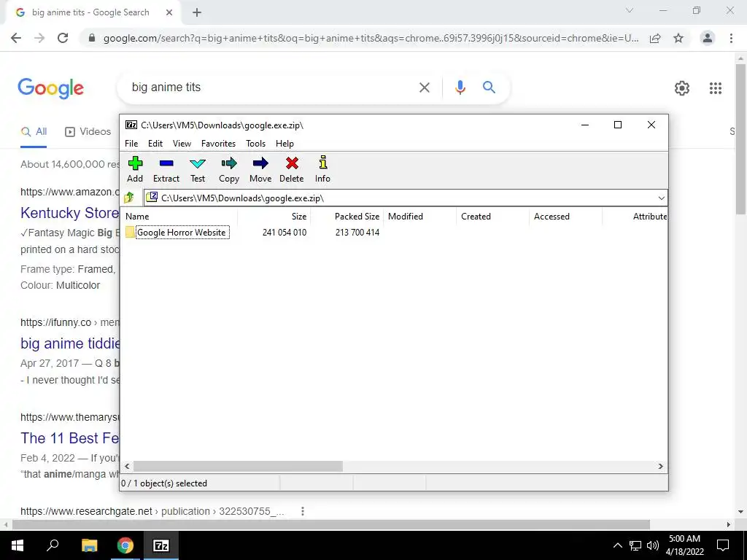This screenshot has width=747, height=560.
Task: Share this page from the address bar
Action: tap(656, 39)
